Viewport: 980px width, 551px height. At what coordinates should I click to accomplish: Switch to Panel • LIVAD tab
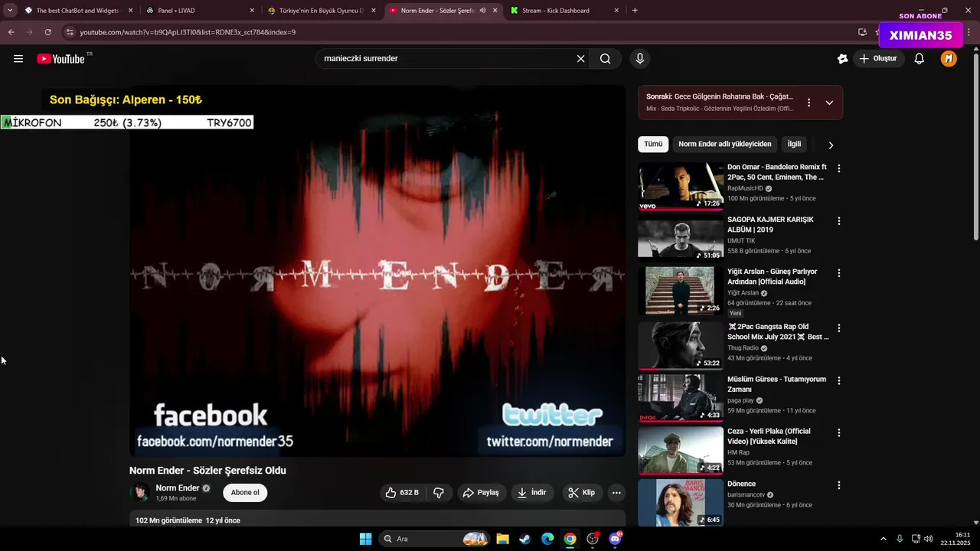click(x=199, y=11)
